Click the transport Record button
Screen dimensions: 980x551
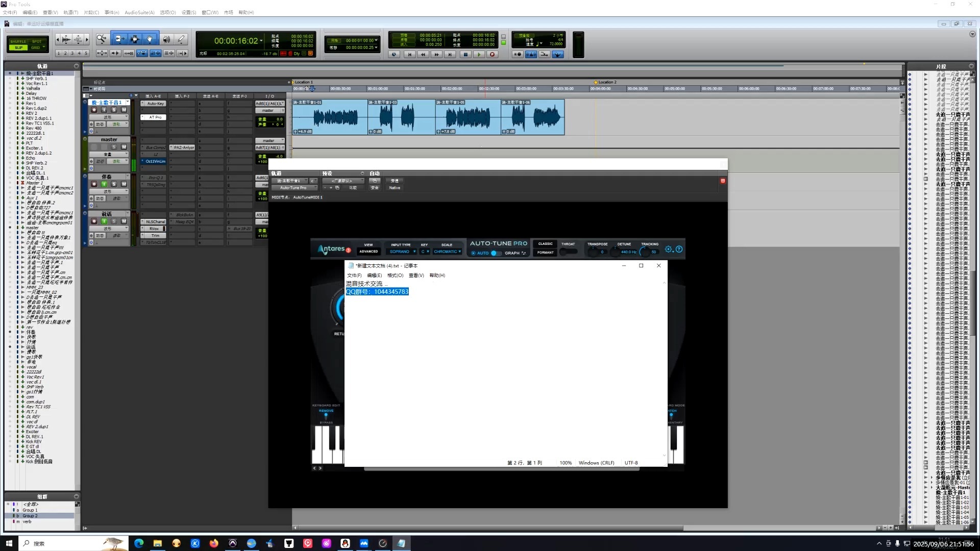[x=493, y=55]
